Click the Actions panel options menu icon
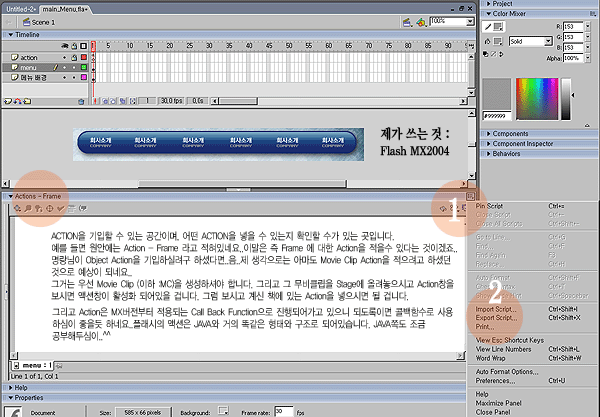600x417 pixels. click(x=471, y=197)
